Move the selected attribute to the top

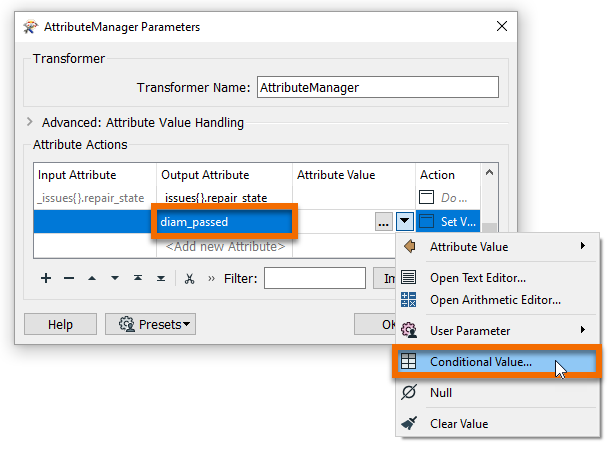(138, 278)
